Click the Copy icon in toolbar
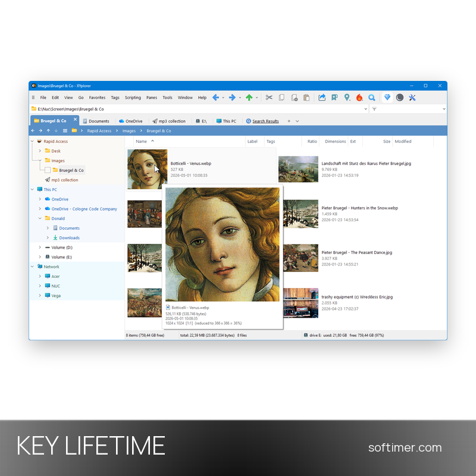Screen dimensions: 476x476 281,98
